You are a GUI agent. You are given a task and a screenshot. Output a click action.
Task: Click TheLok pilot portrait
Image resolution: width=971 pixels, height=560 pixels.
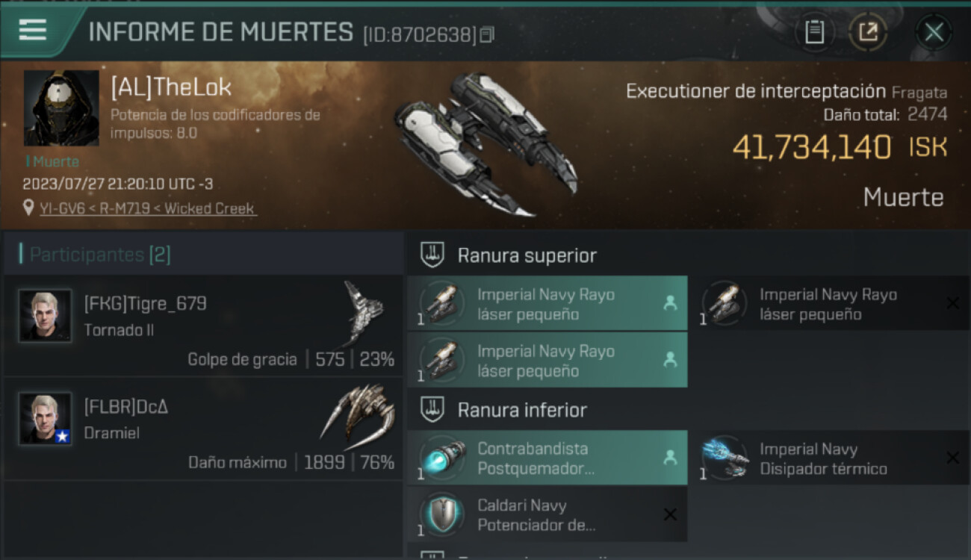[x=61, y=108]
